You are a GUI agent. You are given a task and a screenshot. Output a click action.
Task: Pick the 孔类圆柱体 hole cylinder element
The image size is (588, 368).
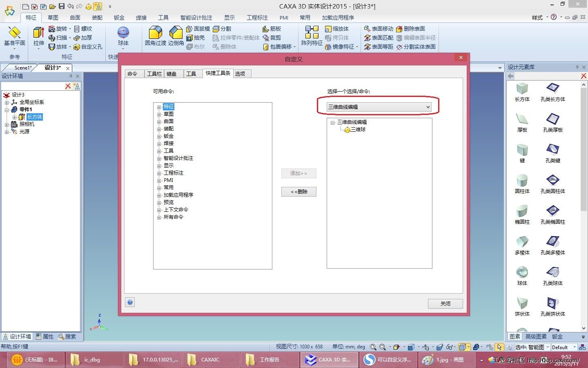[x=553, y=184]
